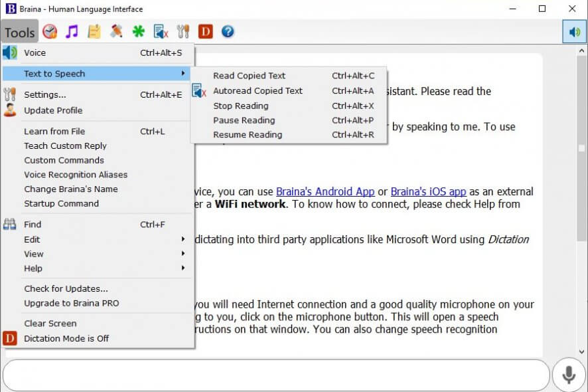Toggle Autoread Copied Text in submenu
Screen dimensions: 588x392
coord(257,91)
